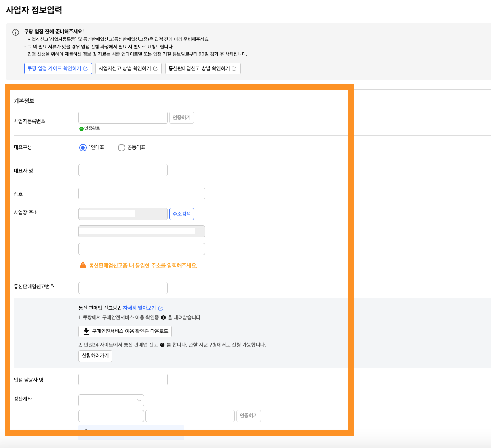Click the 입점 담당자 명 input field

click(x=123, y=380)
